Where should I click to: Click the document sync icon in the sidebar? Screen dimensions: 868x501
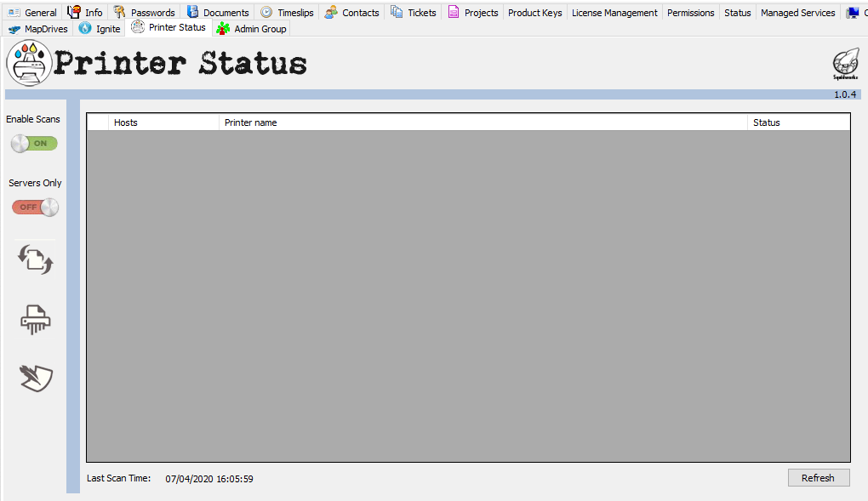tap(34, 259)
